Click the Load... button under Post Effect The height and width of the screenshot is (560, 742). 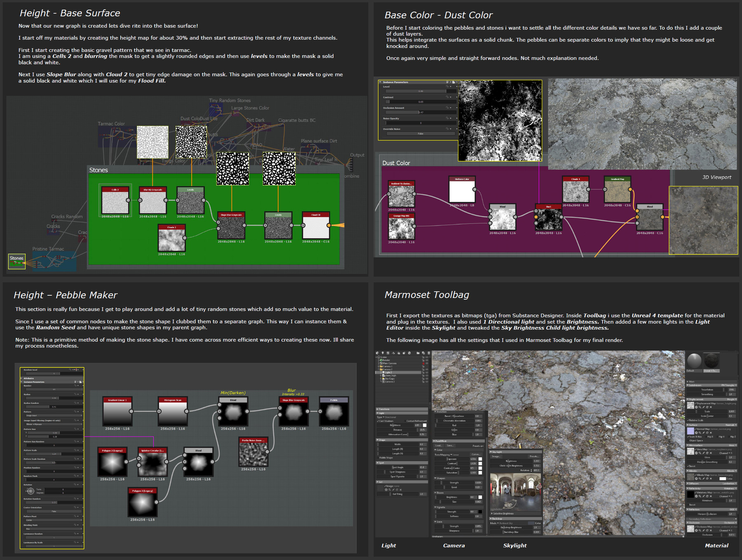[x=439, y=446]
